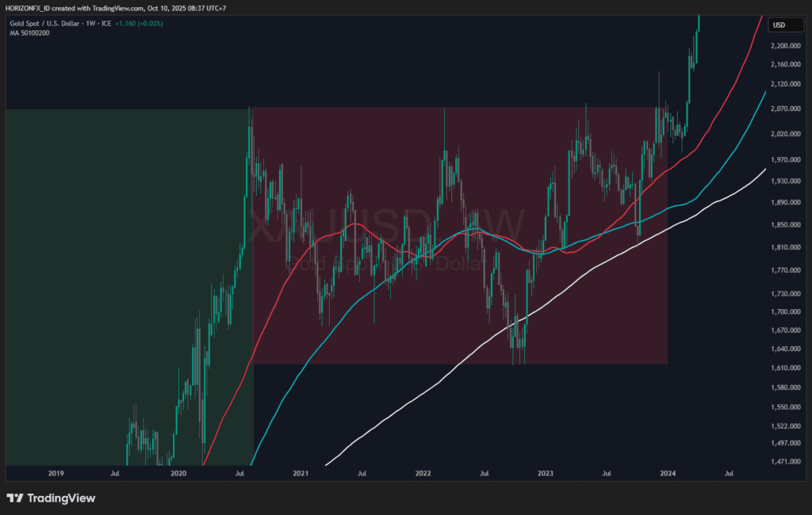812x515 pixels.
Task: Select the 2,070.000 price level label
Action: (784, 107)
